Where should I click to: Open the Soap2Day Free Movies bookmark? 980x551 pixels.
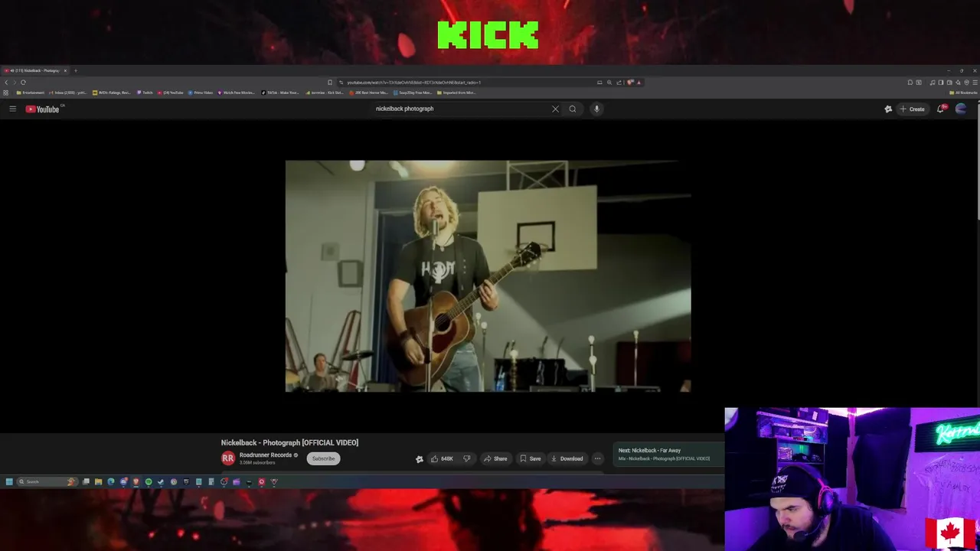(413, 93)
